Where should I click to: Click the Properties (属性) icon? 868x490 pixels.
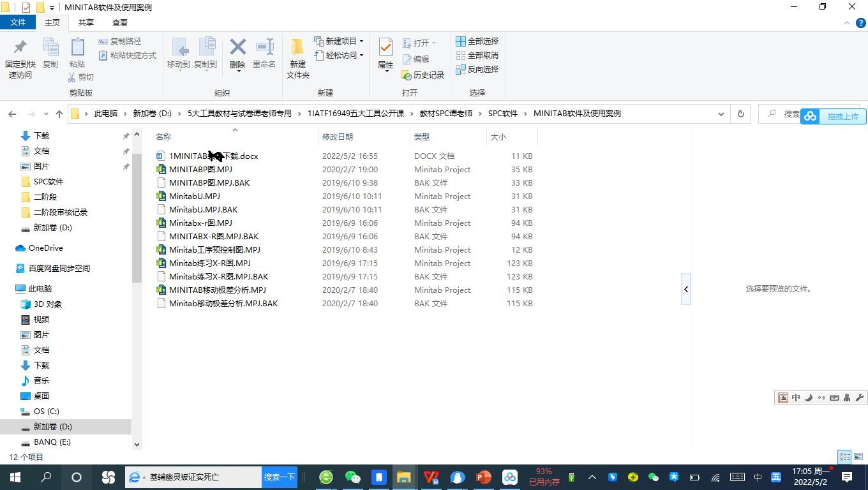[385, 47]
